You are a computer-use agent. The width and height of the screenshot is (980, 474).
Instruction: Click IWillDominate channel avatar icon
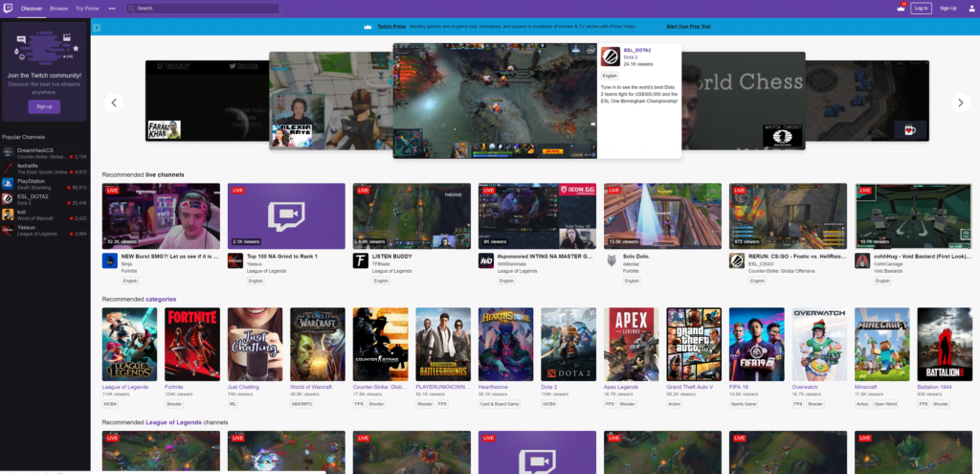(486, 260)
